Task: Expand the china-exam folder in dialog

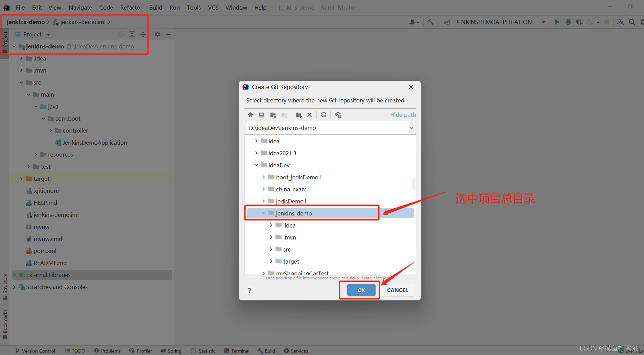Action: click(264, 189)
